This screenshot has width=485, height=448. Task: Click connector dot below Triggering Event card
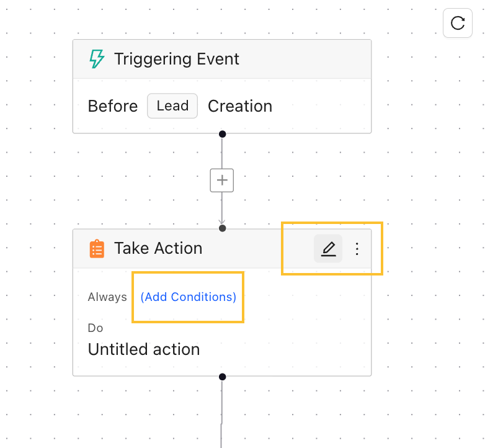pyautogui.click(x=222, y=134)
